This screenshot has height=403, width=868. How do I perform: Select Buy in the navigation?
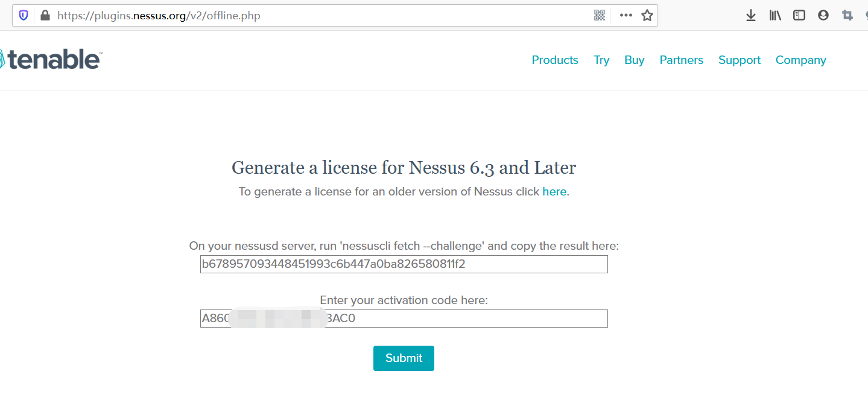pos(635,60)
